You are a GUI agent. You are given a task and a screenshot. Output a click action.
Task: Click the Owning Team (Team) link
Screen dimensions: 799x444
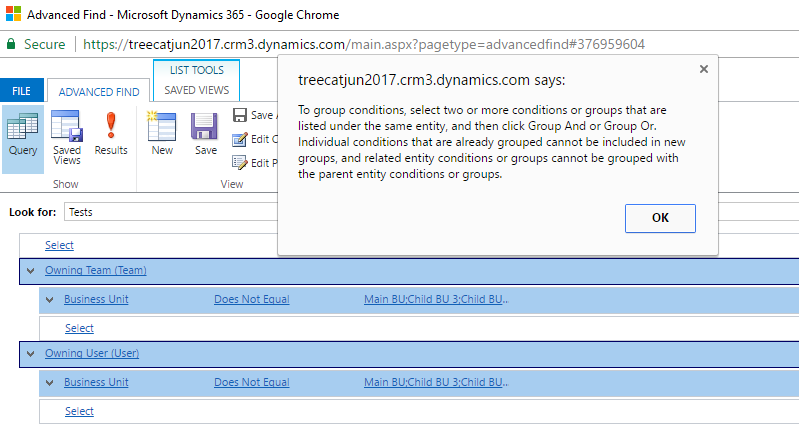pos(96,270)
